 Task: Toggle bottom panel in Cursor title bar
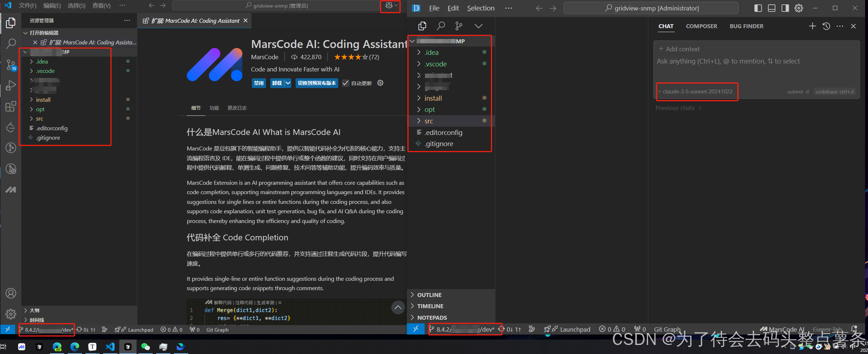[x=772, y=8]
